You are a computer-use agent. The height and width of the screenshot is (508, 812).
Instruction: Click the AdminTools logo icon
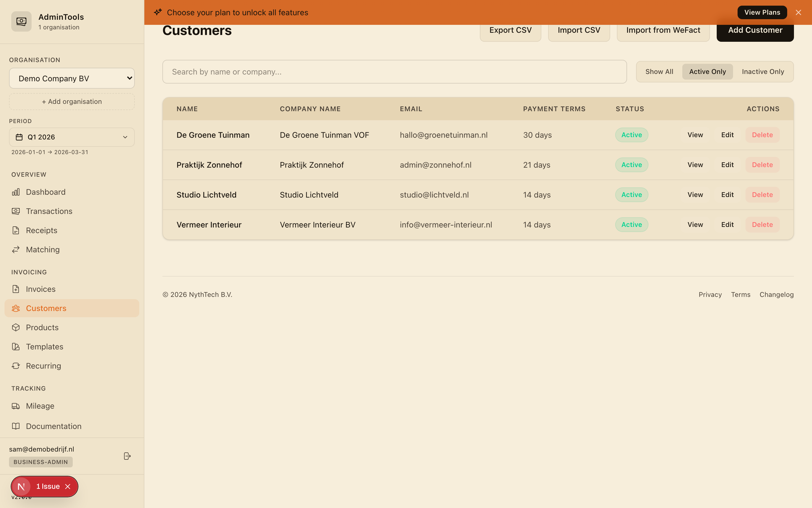click(x=21, y=21)
